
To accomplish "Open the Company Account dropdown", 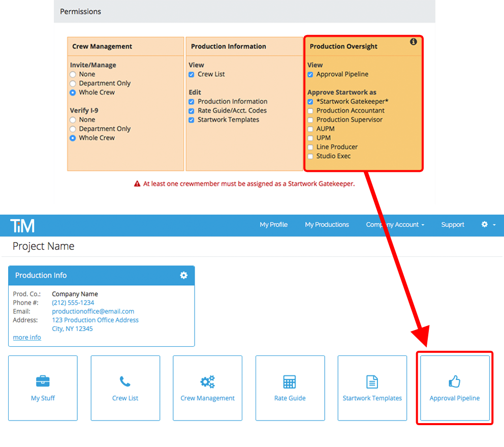I will 395,225.
